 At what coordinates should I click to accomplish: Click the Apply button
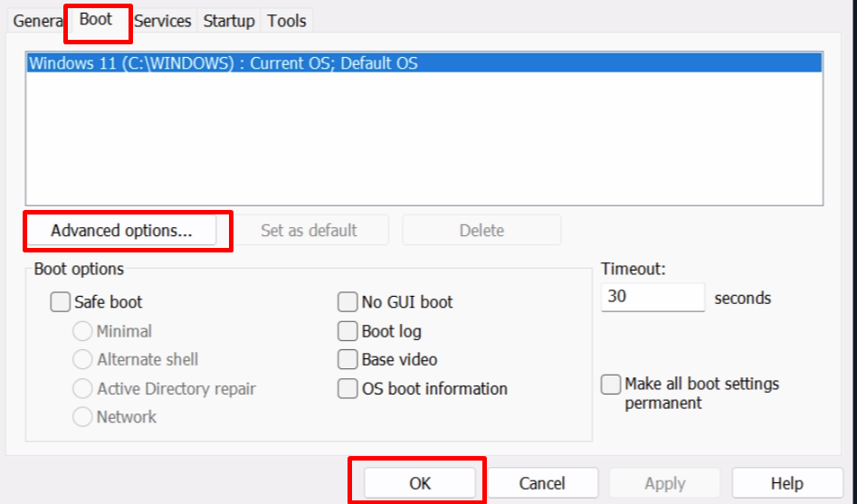pos(664,483)
